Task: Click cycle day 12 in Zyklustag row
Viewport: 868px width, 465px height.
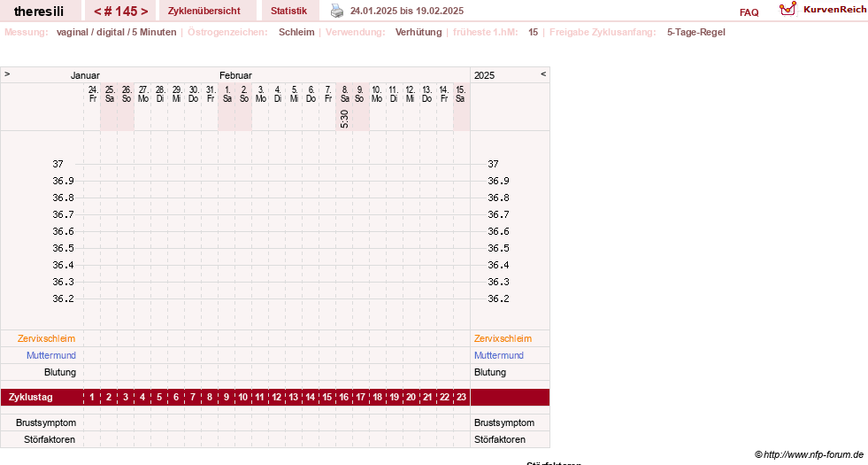Action: click(277, 398)
